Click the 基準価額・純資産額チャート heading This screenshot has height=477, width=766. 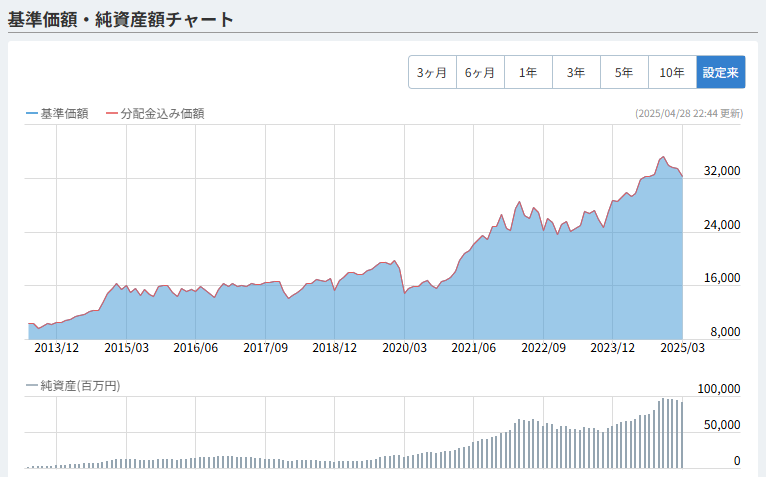121,20
